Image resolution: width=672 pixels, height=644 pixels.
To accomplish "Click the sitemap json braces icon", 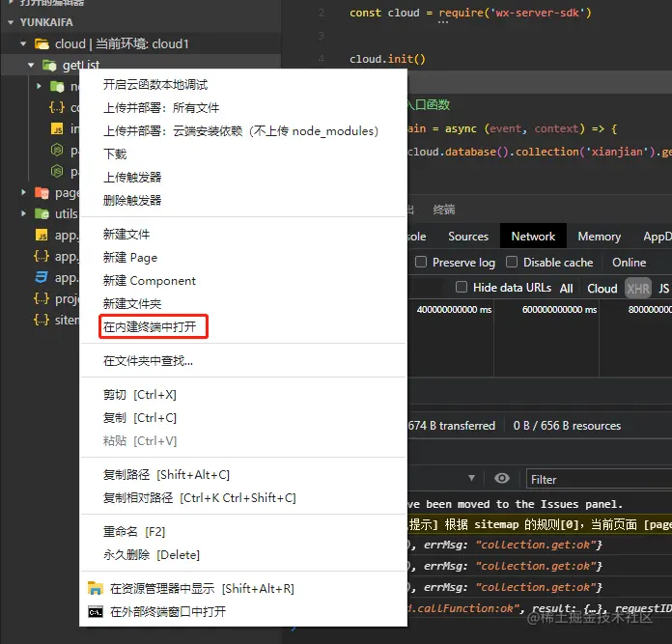I will point(42,320).
